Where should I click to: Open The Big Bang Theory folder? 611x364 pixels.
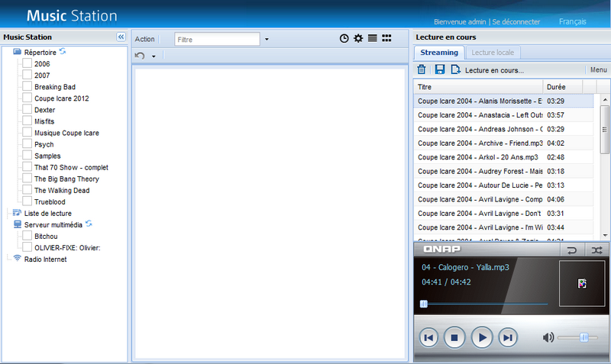point(66,179)
